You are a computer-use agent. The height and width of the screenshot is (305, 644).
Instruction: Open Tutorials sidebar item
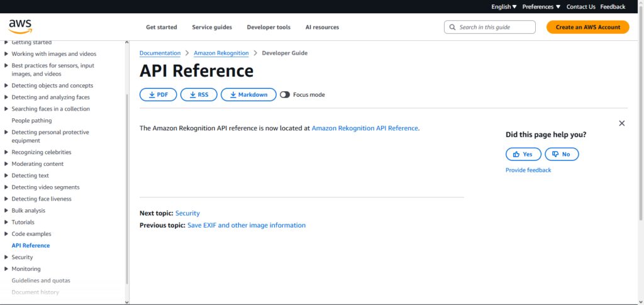pos(23,222)
